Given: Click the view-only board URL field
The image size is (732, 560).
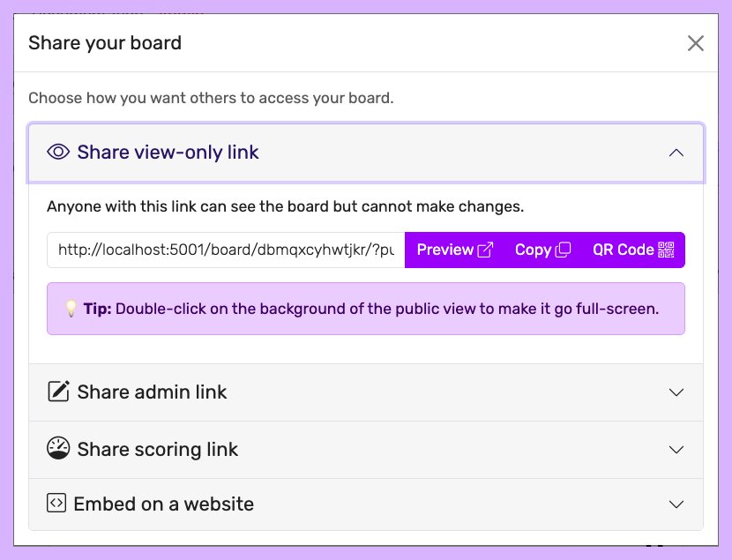Looking at the screenshot, I should coord(226,250).
